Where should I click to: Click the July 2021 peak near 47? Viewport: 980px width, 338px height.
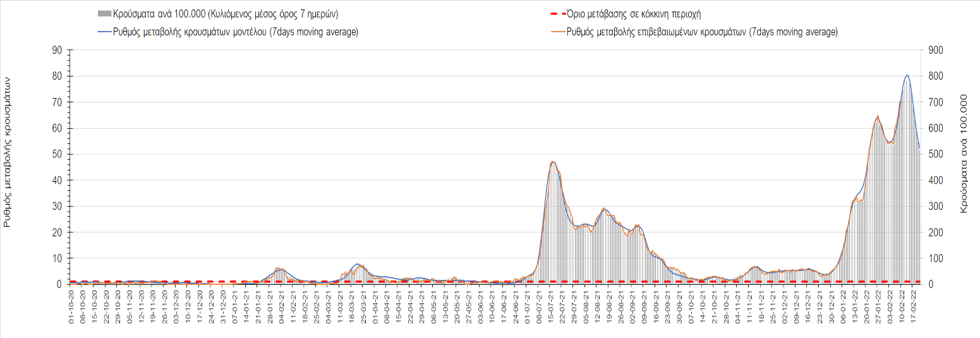[x=553, y=162]
